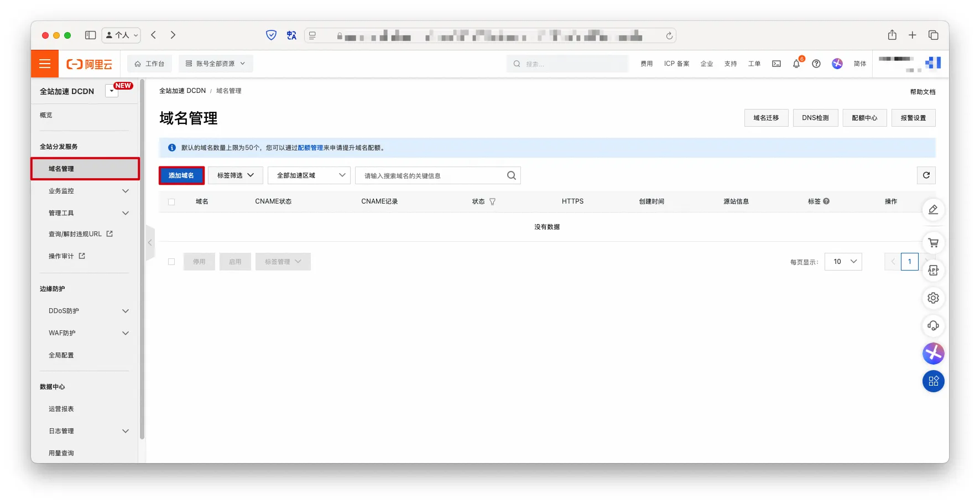Change page size dropdown showing 10
The image size is (980, 504).
[x=843, y=262]
